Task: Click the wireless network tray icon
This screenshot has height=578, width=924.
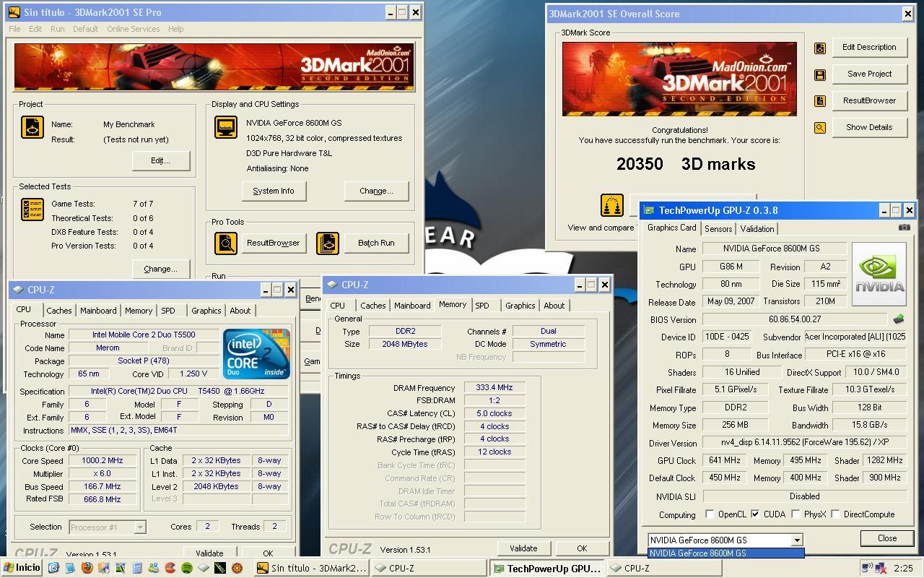Action: click(x=867, y=568)
